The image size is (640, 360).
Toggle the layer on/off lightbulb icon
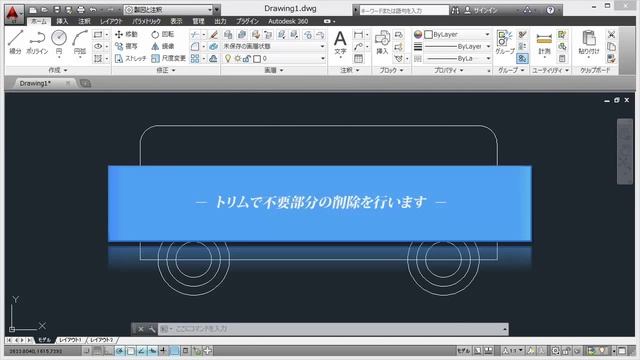click(228, 59)
